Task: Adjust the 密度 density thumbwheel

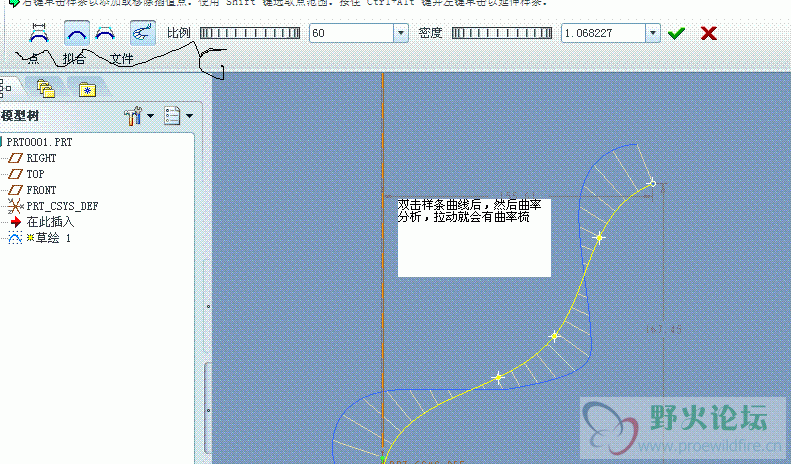Action: [502, 33]
